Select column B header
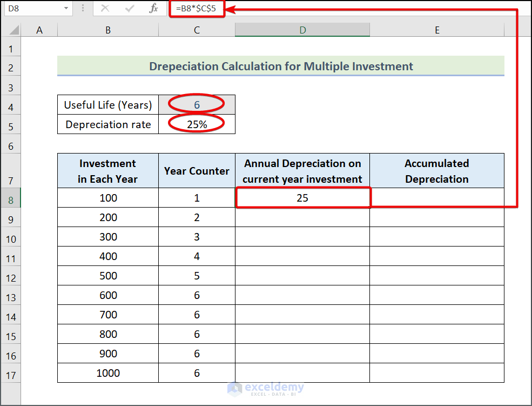The image size is (532, 406). [x=108, y=30]
